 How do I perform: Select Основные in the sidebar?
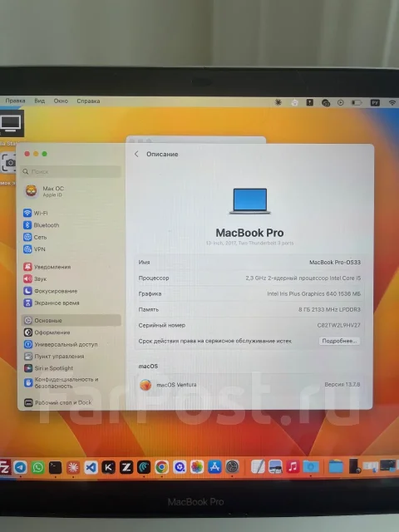tap(71, 320)
